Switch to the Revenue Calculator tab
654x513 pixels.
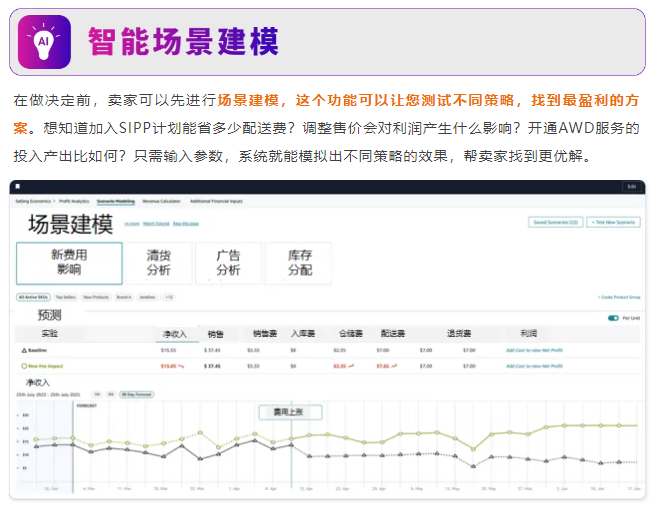click(x=163, y=201)
